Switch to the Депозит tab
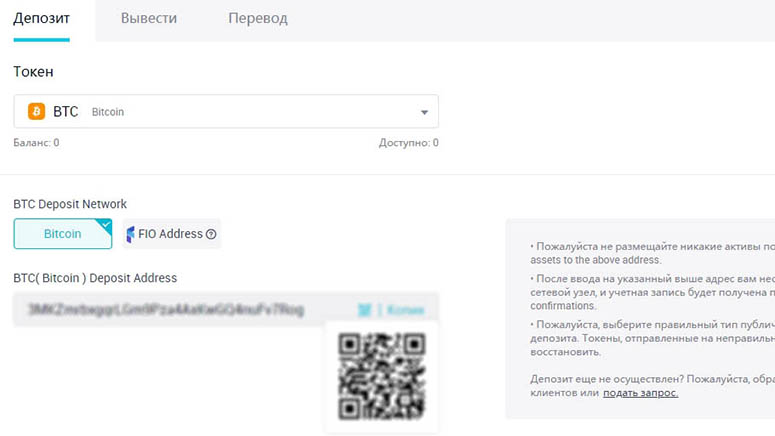775x436 pixels. click(x=42, y=18)
